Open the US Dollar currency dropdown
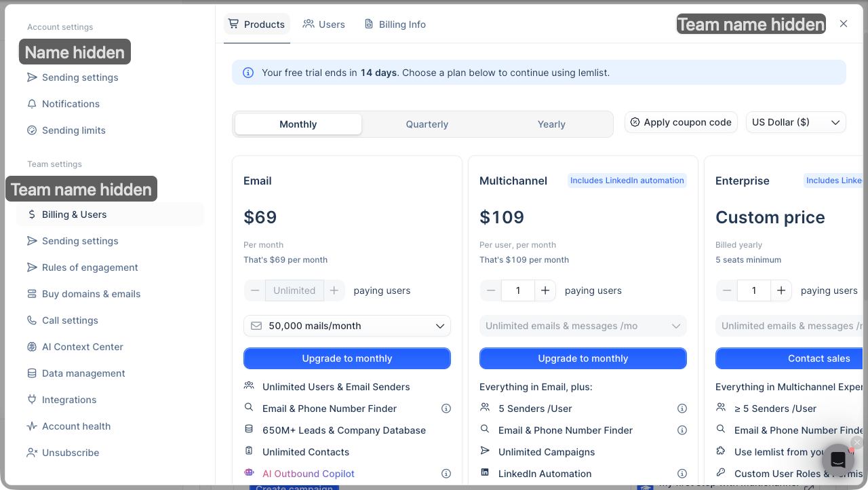Image resolution: width=868 pixels, height=490 pixels. pyautogui.click(x=796, y=122)
